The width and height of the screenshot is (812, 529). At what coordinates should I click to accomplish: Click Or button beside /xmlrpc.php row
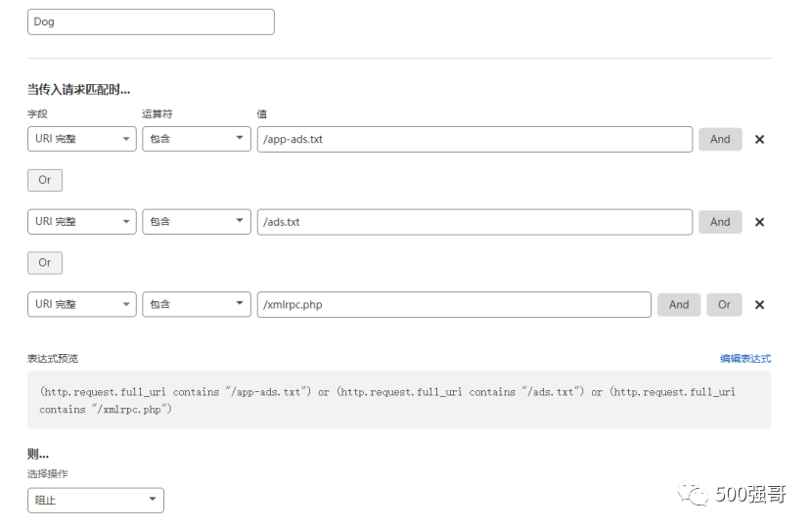tap(724, 305)
